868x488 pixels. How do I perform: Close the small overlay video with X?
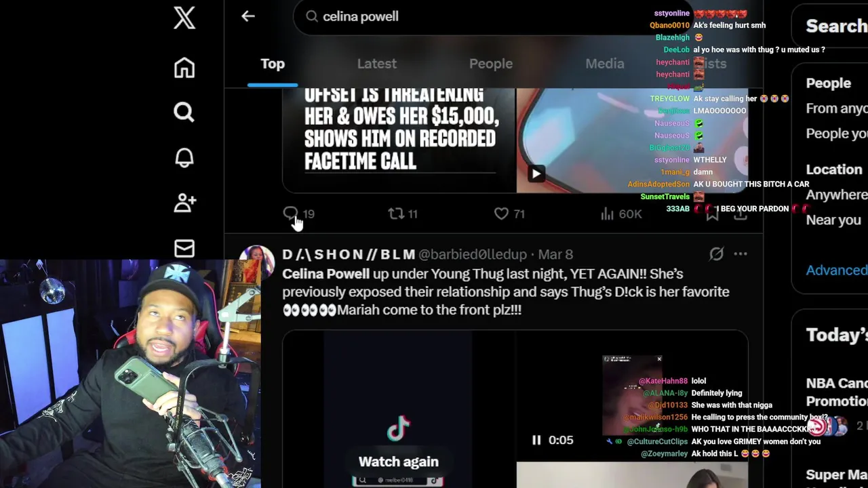point(658,359)
